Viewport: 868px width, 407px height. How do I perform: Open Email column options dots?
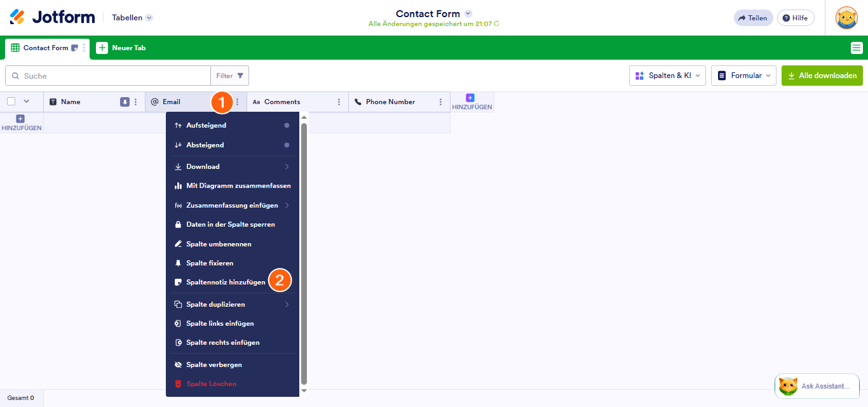[x=237, y=102]
